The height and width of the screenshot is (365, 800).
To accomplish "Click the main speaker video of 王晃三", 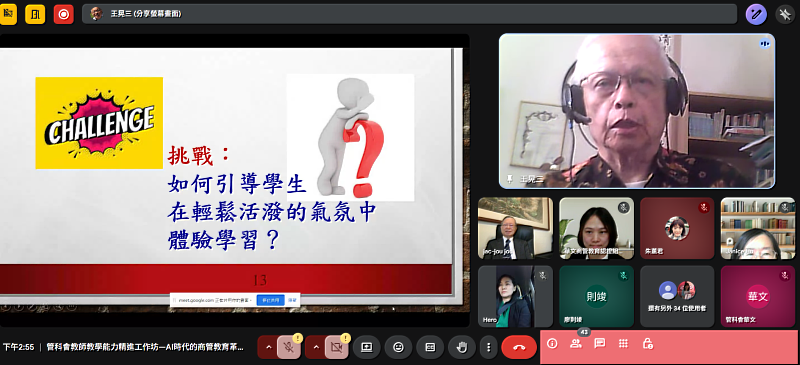I will click(637, 111).
